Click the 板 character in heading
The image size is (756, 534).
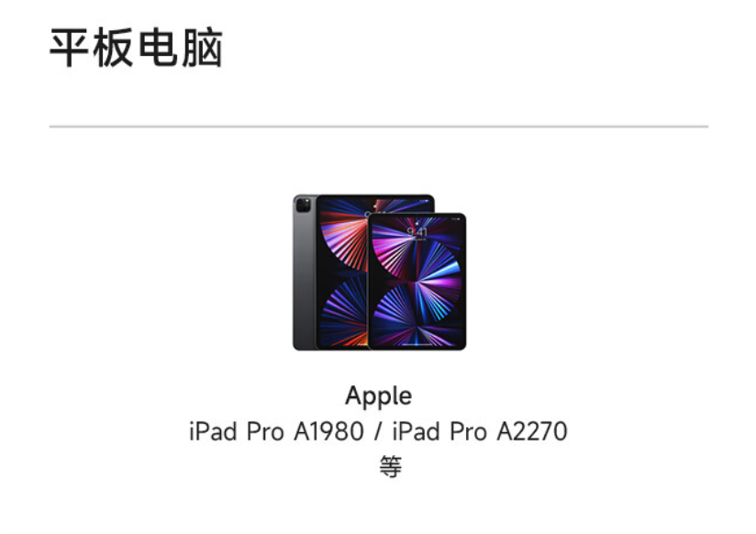[114, 48]
